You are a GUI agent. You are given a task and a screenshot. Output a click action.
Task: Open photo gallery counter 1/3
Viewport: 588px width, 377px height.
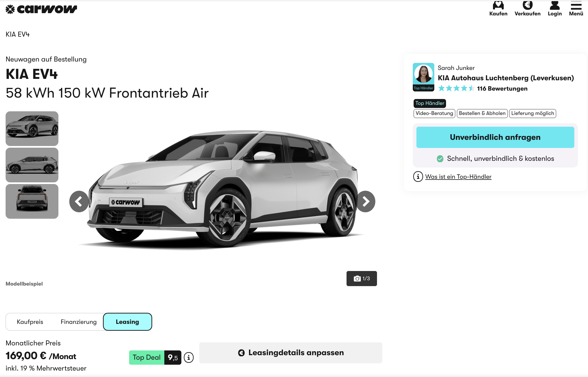362,279
